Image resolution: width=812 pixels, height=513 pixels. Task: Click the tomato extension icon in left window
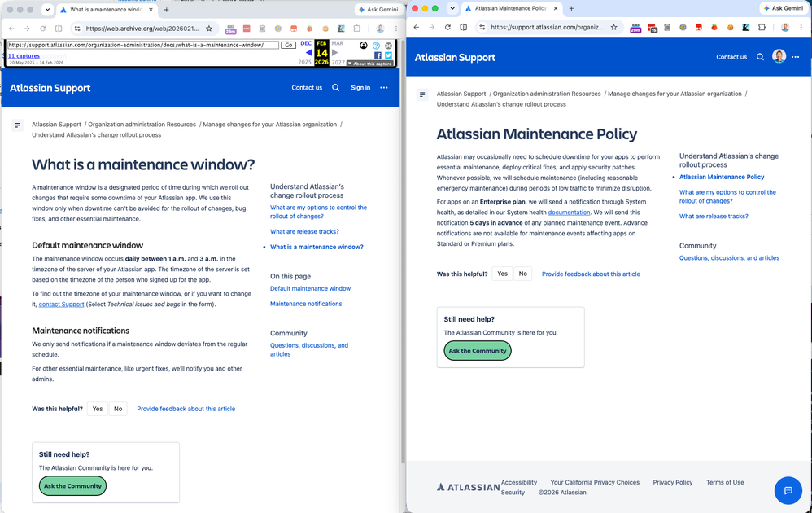[x=310, y=28]
